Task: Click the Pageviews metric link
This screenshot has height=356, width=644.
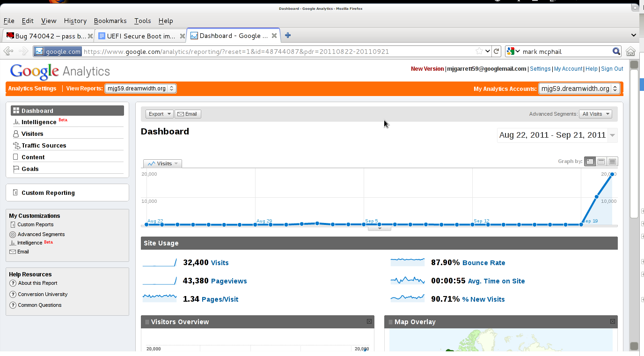Action: coord(229,281)
